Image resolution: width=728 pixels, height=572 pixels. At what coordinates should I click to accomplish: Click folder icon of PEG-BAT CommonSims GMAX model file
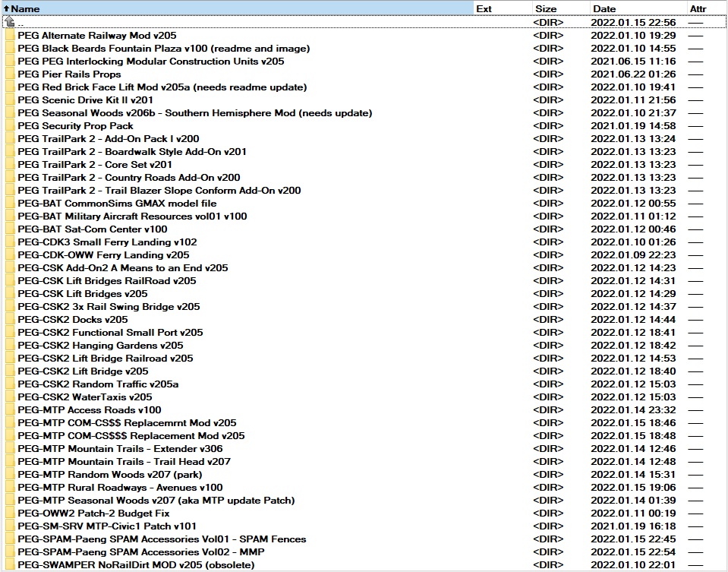(10, 204)
